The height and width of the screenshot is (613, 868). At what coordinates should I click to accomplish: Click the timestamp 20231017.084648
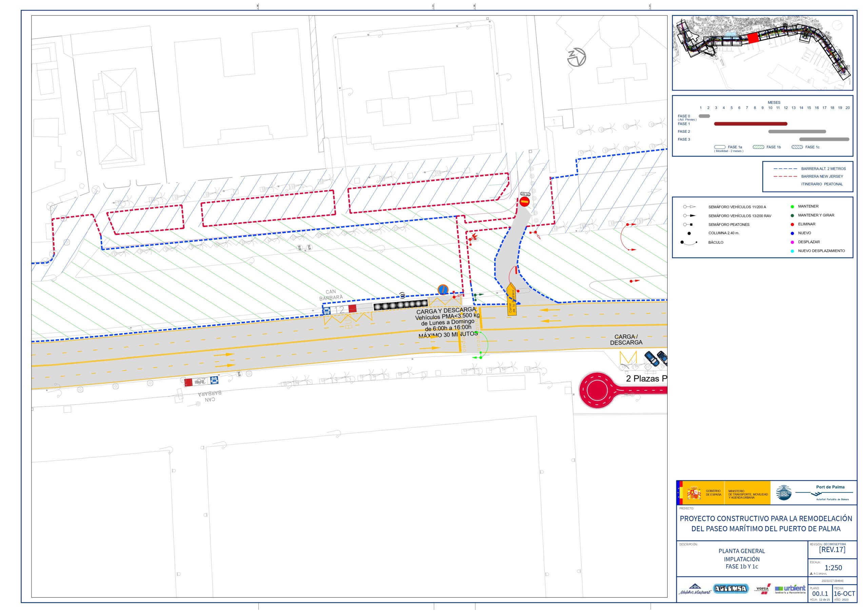coord(832,581)
